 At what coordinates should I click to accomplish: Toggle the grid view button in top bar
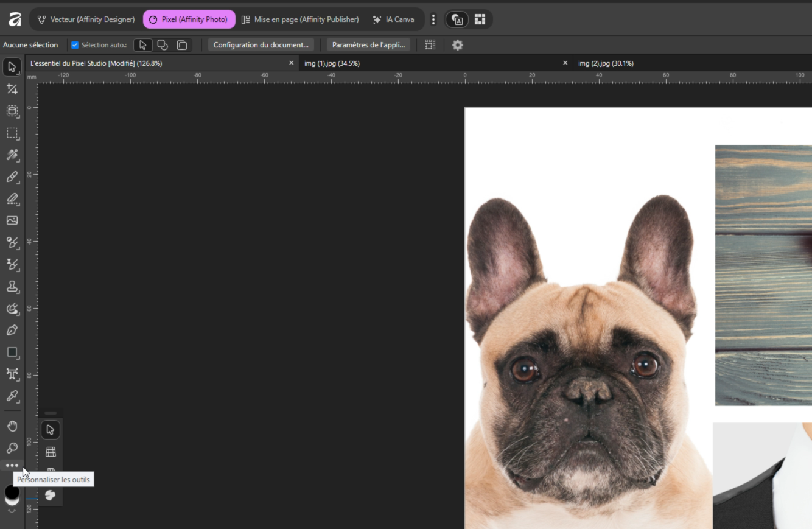pyautogui.click(x=480, y=19)
